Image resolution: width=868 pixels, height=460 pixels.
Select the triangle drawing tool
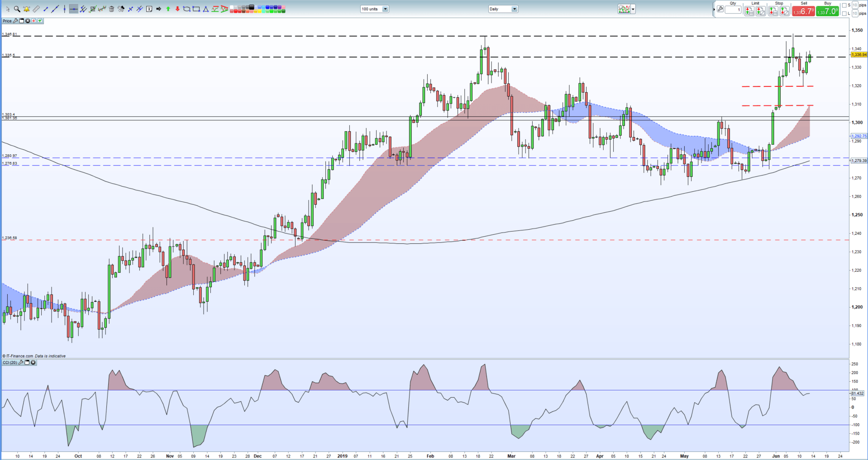[205, 9]
